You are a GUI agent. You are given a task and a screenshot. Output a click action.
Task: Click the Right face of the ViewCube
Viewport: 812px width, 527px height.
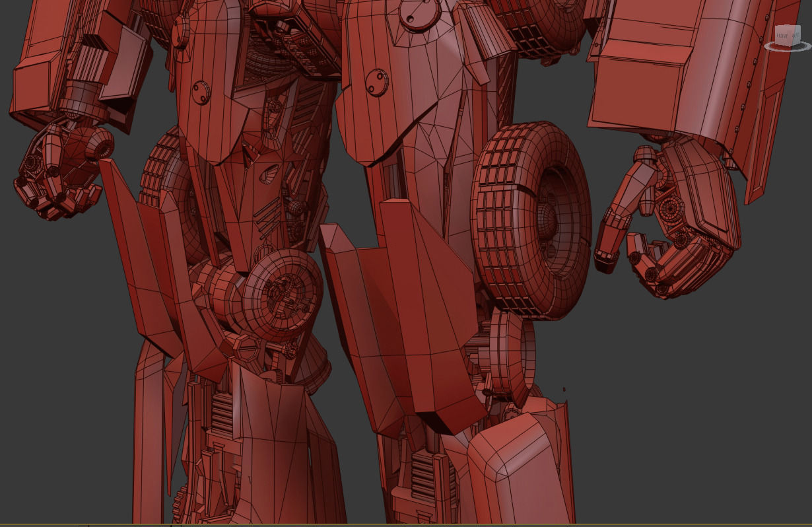pos(797,34)
